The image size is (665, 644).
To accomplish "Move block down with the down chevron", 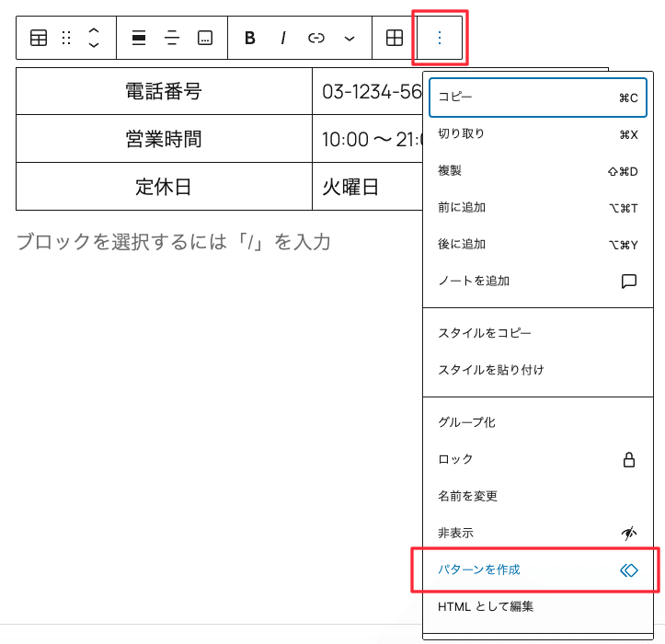I will (x=94, y=44).
